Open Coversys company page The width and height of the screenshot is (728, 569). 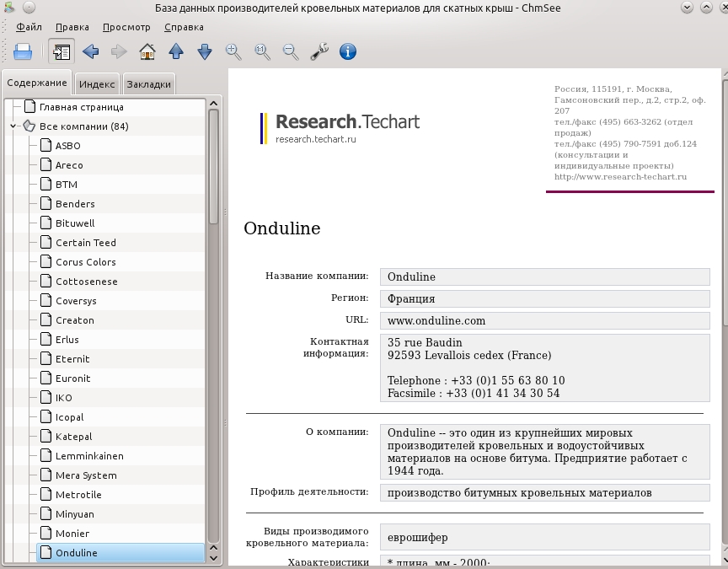click(x=76, y=301)
